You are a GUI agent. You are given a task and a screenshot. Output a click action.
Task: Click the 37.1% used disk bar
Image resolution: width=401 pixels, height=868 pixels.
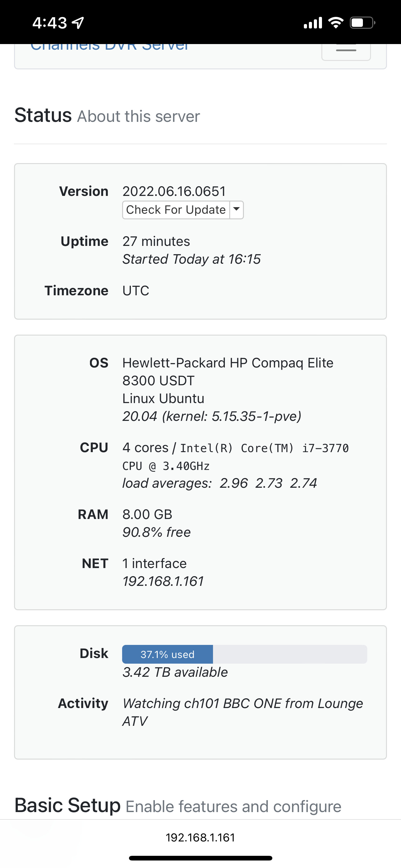coord(167,654)
